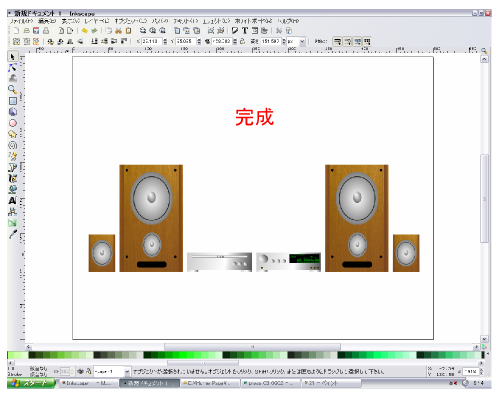
Task: Click the X position input field
Action: point(152,41)
